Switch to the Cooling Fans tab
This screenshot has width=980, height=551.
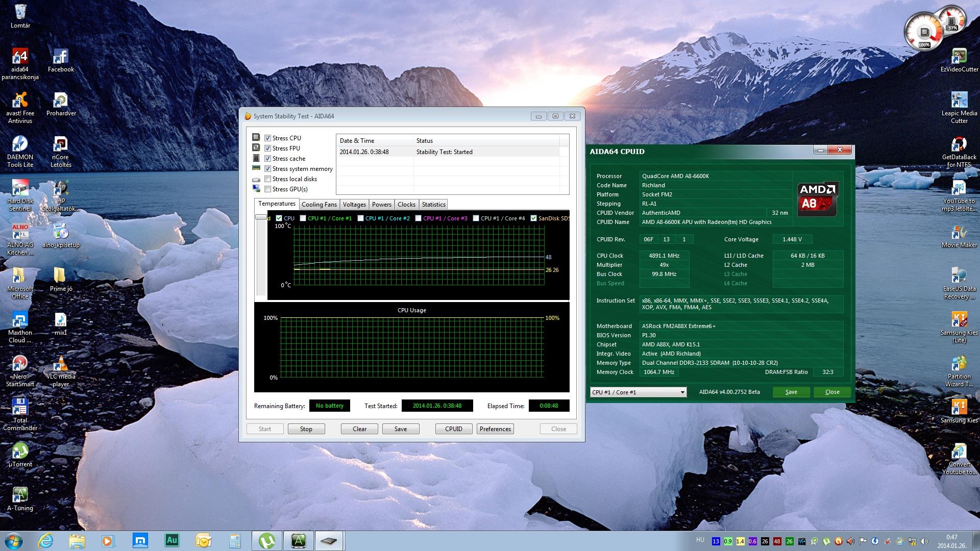pos(319,205)
